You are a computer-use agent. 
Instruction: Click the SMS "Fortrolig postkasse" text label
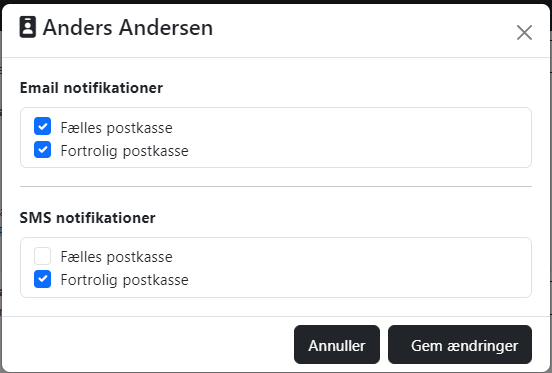click(x=125, y=280)
